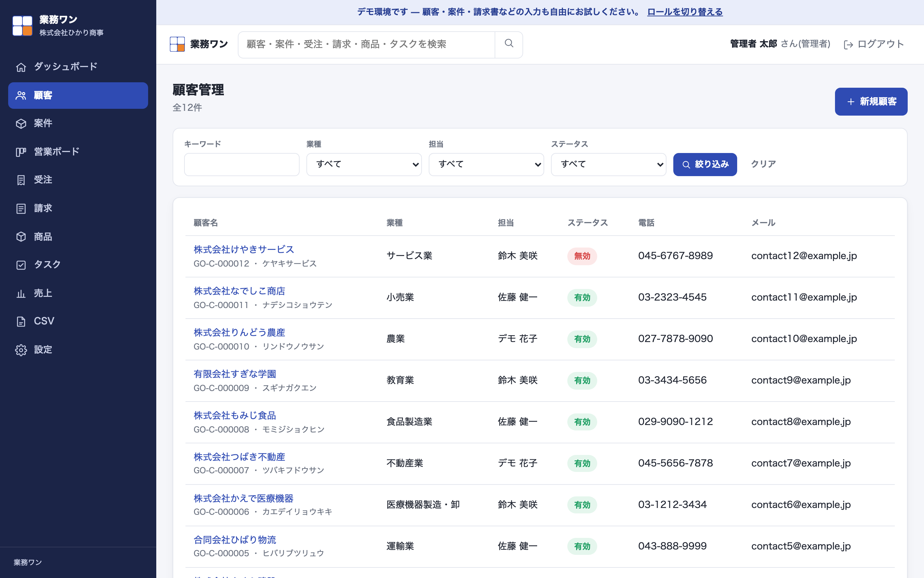Click the 絞り込み filter button

[x=705, y=164]
